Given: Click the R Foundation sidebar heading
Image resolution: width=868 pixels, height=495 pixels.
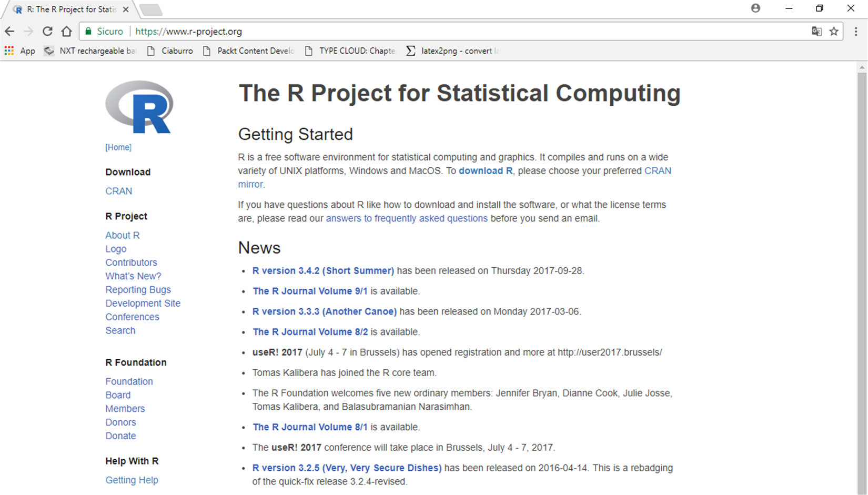Looking at the screenshot, I should 136,362.
